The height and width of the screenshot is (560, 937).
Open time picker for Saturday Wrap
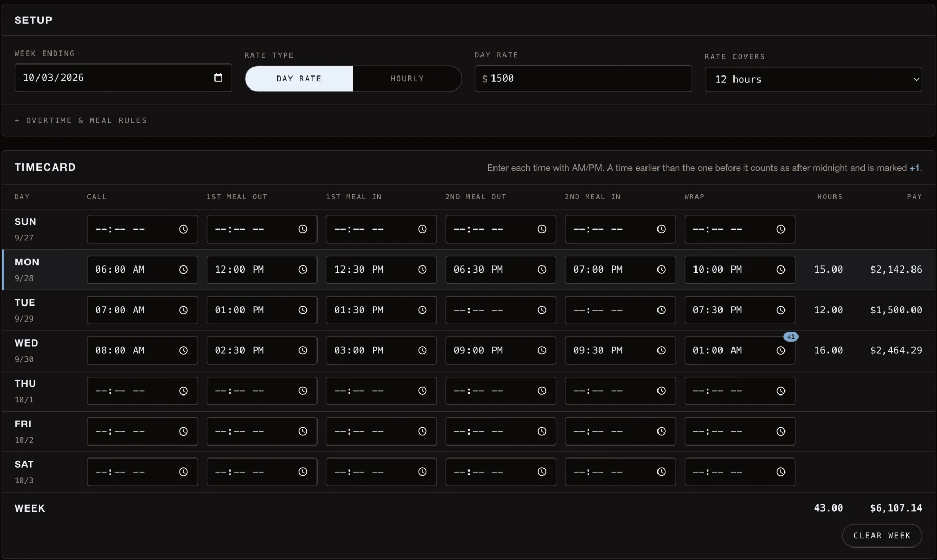click(x=781, y=472)
